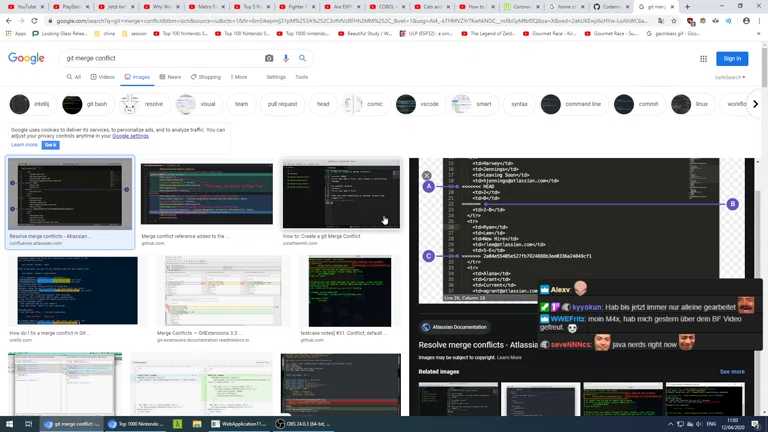Viewport: 768px width, 432px height.
Task: Switch to News results tab
Action: click(170, 77)
